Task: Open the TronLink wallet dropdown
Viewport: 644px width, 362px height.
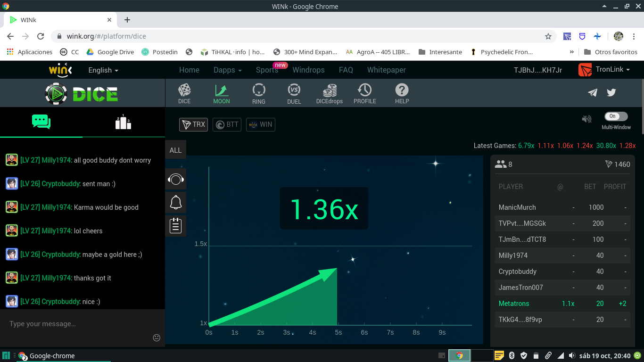Action: (604, 69)
